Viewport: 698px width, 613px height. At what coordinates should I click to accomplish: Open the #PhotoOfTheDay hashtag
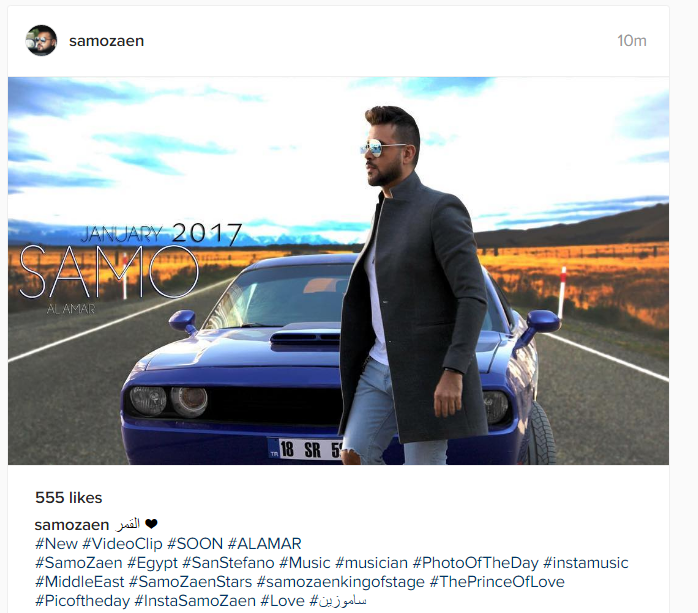click(475, 563)
